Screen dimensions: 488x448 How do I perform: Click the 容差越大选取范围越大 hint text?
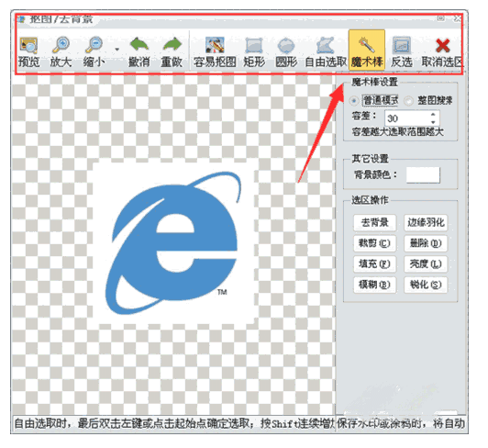pyautogui.click(x=398, y=132)
